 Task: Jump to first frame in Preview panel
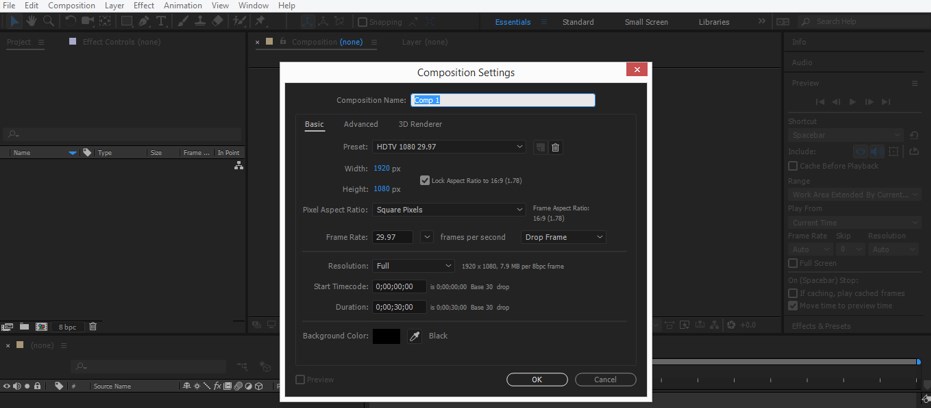pos(820,102)
